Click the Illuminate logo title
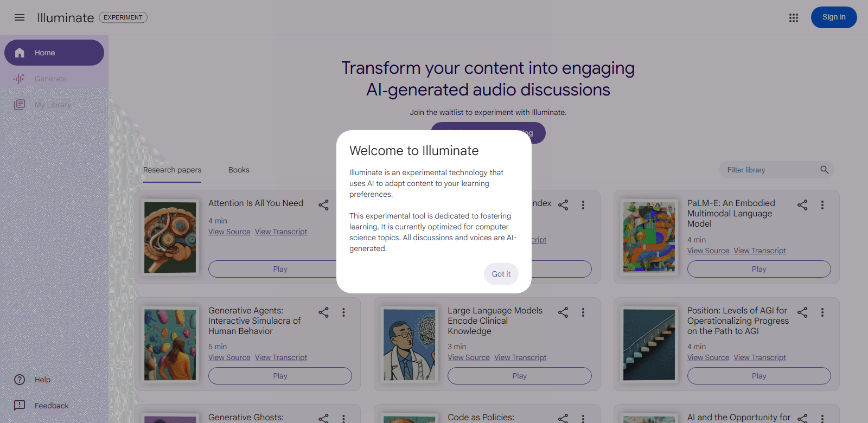 [x=66, y=18]
